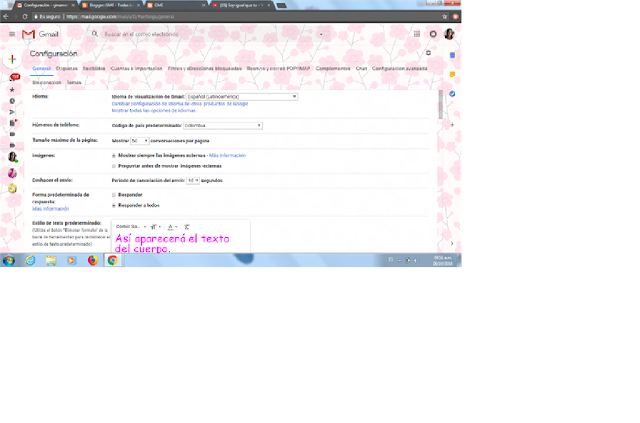Open Internet Explorer from the taskbar
Viewport: 640px width, 423px height.
tap(30, 260)
